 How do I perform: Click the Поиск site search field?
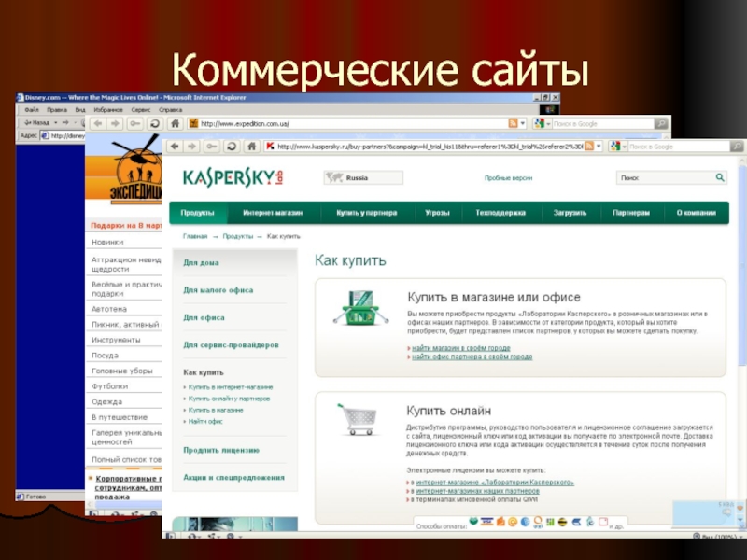(665, 177)
